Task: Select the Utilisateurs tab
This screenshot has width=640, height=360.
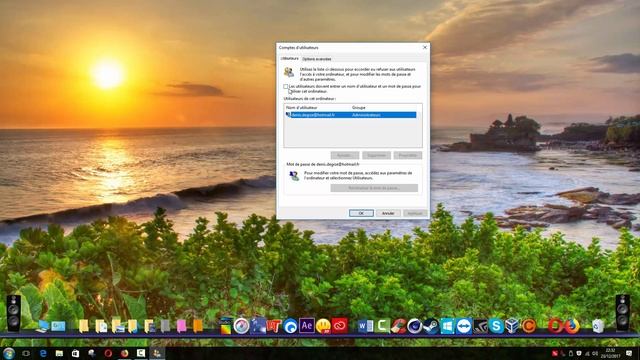Action: click(289, 59)
